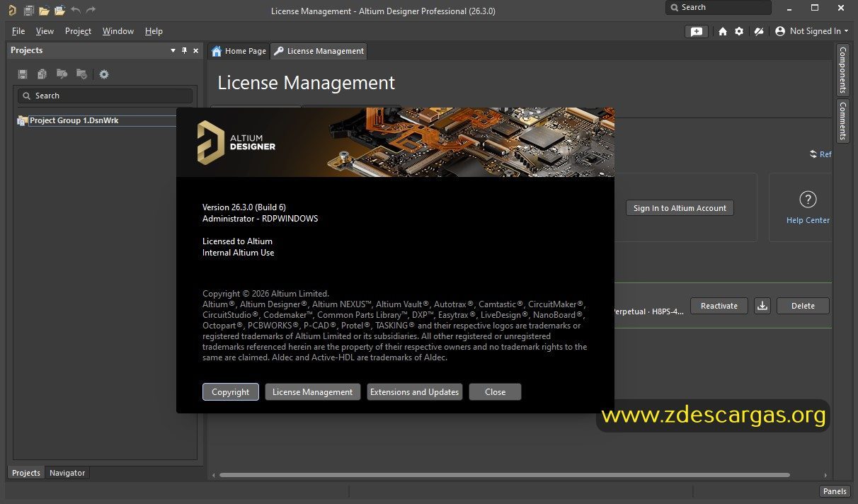This screenshot has width=858, height=504.
Task: Click the Search field in the title bar
Action: coord(719,7)
